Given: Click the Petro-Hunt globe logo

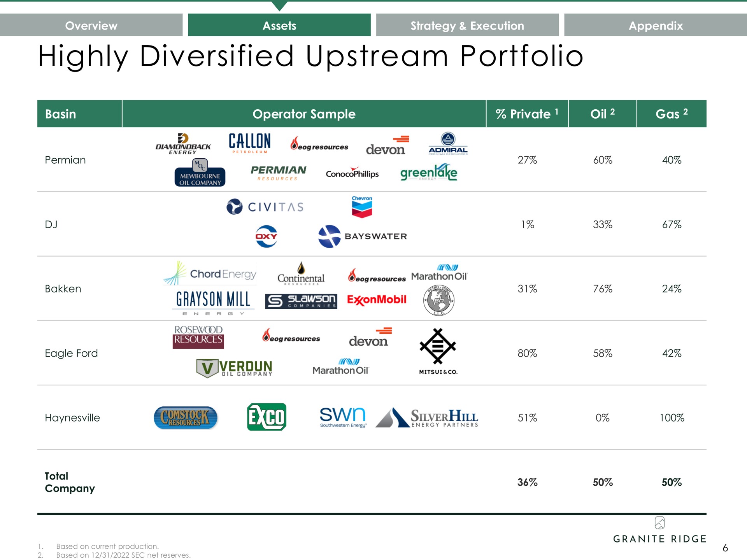Looking at the screenshot, I should coord(439,300).
